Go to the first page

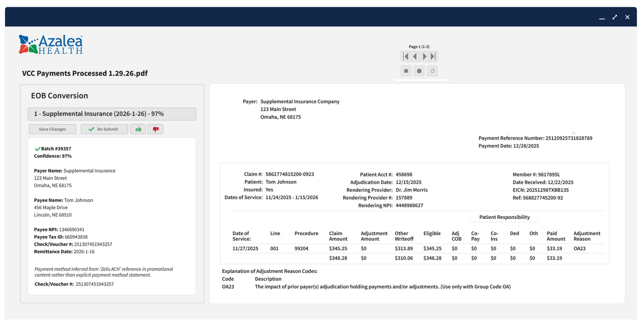coord(406,56)
